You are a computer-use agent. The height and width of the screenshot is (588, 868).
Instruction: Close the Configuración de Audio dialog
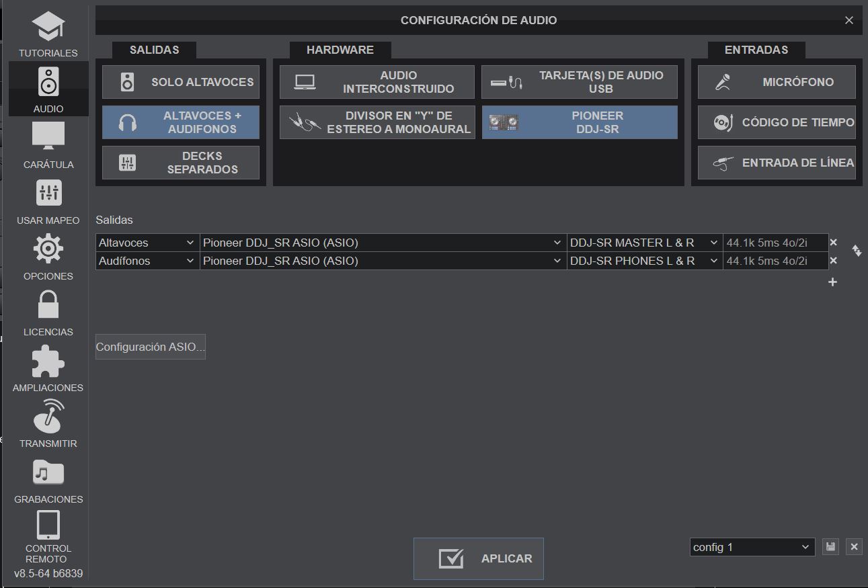849,20
